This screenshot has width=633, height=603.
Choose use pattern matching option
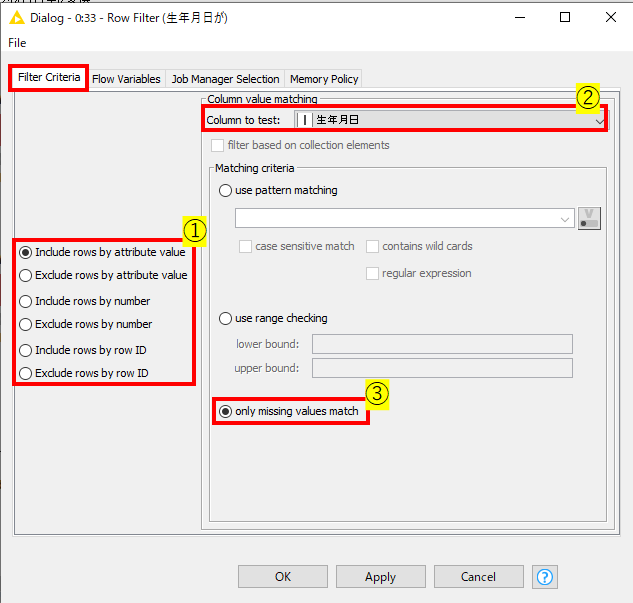tap(225, 191)
